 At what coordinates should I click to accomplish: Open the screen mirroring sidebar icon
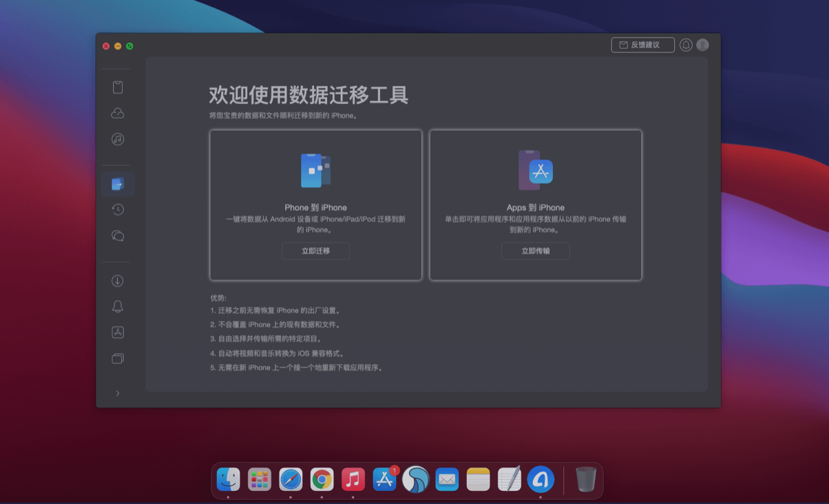pos(118,359)
